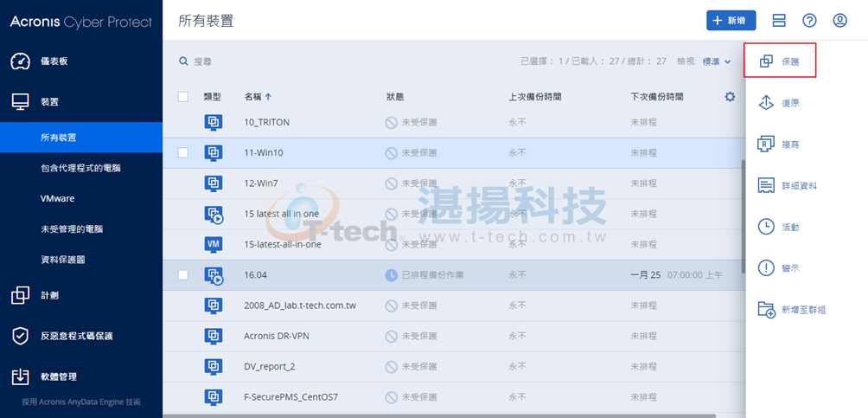Click the 狀態 column header
Image resolution: width=868 pixels, height=418 pixels.
point(395,96)
